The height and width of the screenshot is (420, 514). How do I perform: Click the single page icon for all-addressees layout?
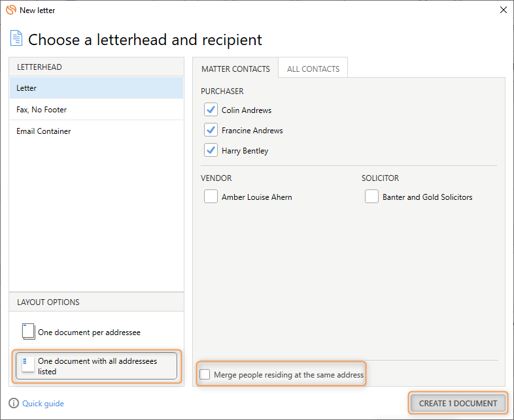pyautogui.click(x=28, y=365)
